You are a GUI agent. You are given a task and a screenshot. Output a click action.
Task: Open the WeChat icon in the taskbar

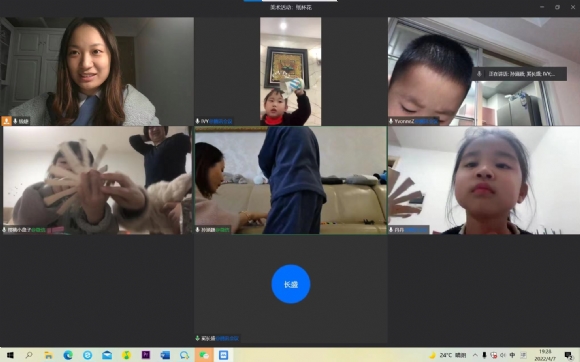pyautogui.click(x=204, y=355)
